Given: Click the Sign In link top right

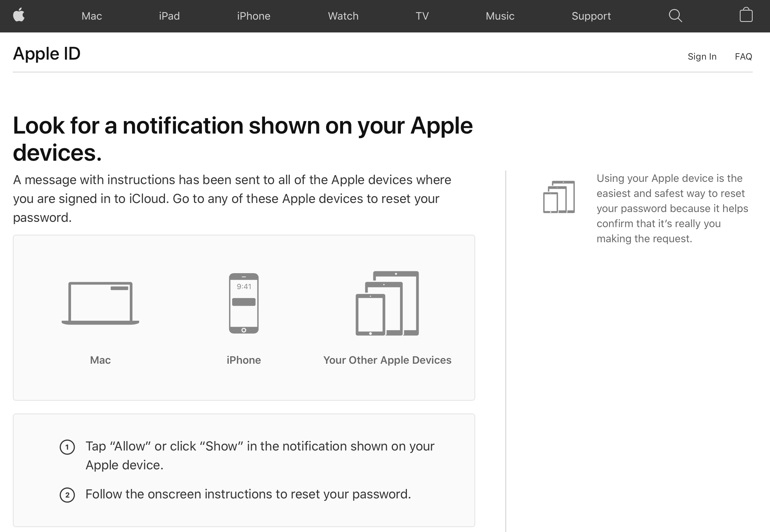Looking at the screenshot, I should pyautogui.click(x=702, y=57).
